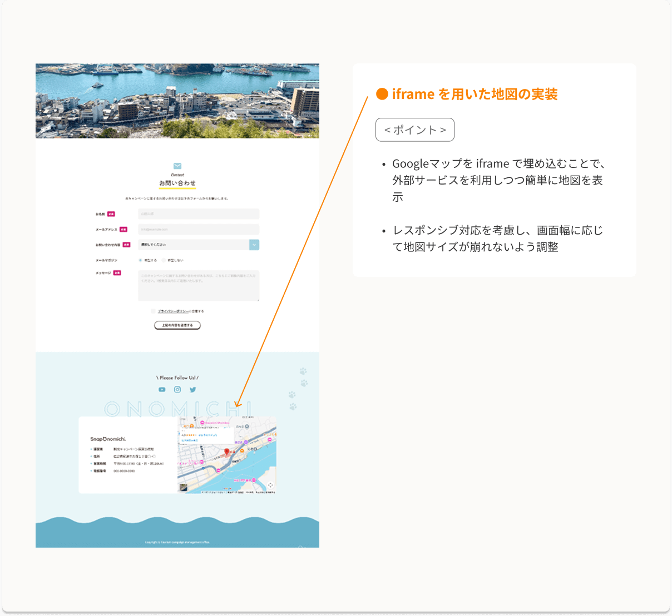672x616 pixels.
Task: Click the harbor hero photo
Action: point(177,101)
